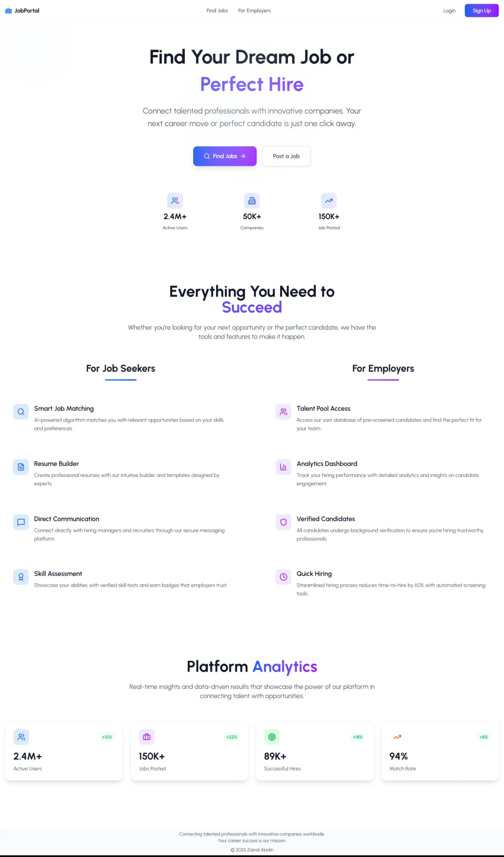Click the Resume Builder document icon
This screenshot has height=857, width=504.
[21, 467]
